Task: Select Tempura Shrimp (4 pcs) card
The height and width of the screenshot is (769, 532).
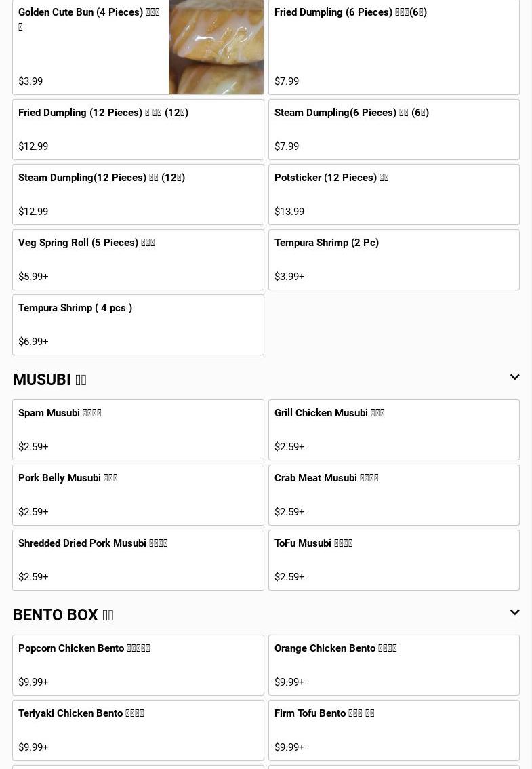Action: pos(138,325)
